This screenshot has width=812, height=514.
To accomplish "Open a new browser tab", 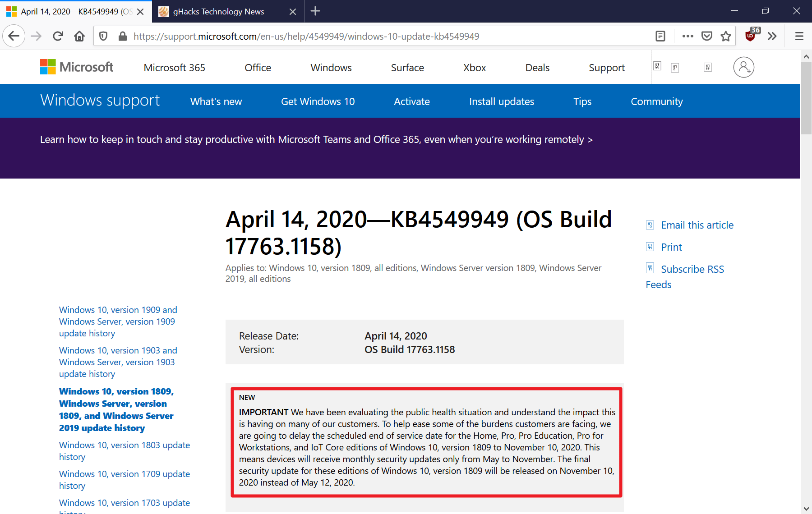I will click(315, 11).
